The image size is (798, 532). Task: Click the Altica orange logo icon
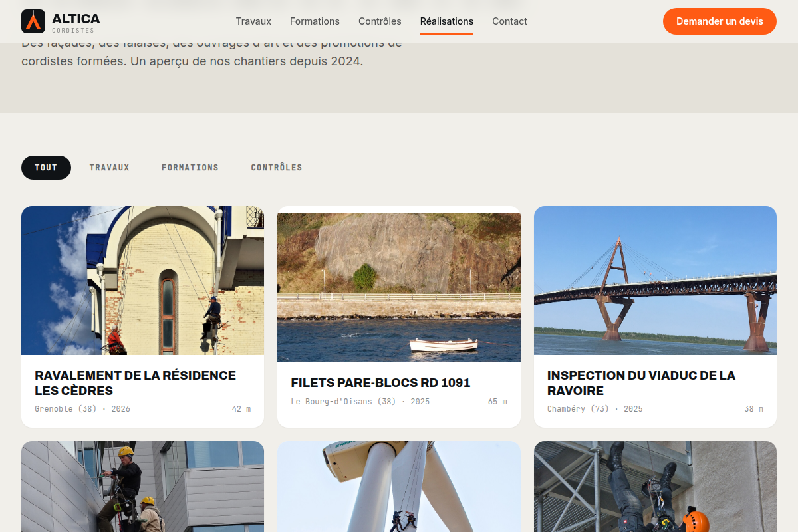click(x=33, y=21)
